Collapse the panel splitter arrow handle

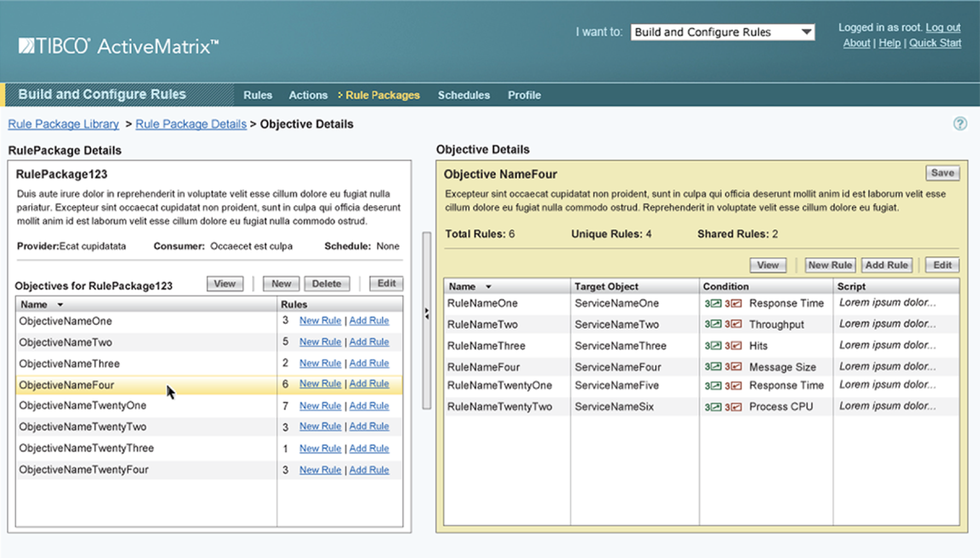(427, 313)
